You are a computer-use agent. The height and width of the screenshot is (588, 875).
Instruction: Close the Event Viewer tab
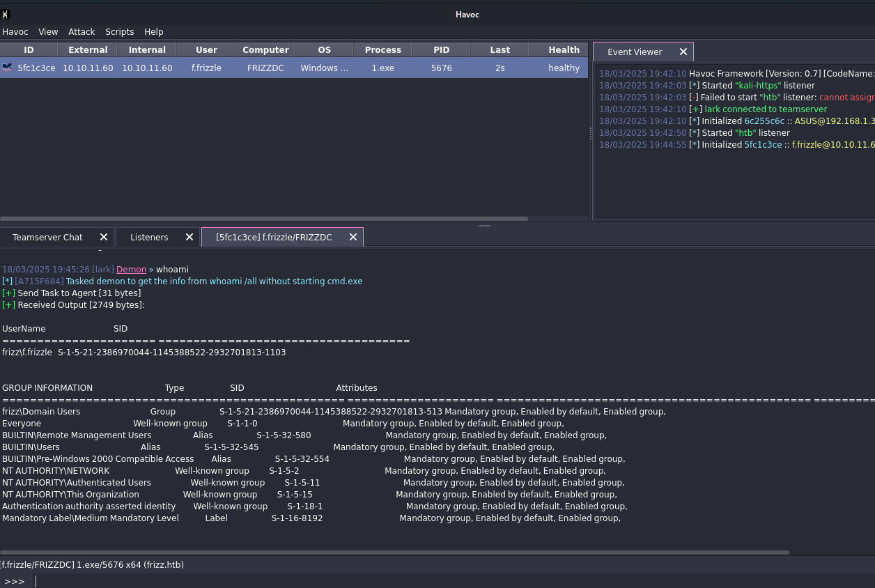pos(683,52)
